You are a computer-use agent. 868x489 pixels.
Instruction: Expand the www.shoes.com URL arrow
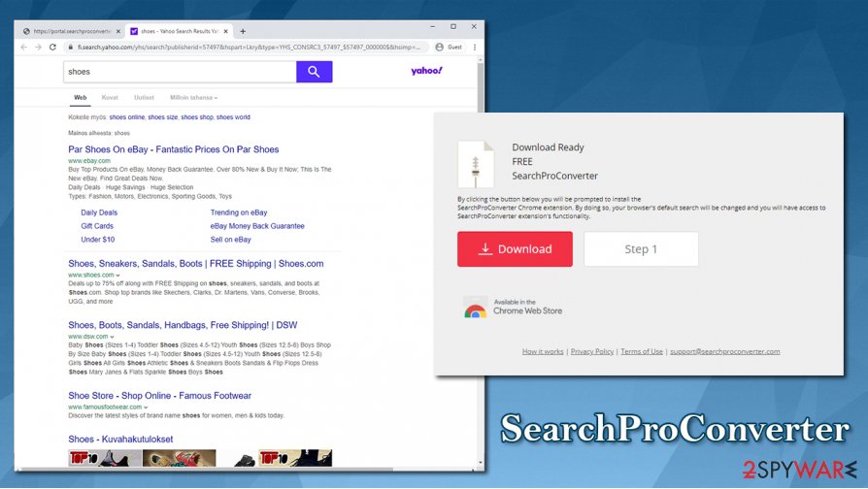(x=117, y=275)
